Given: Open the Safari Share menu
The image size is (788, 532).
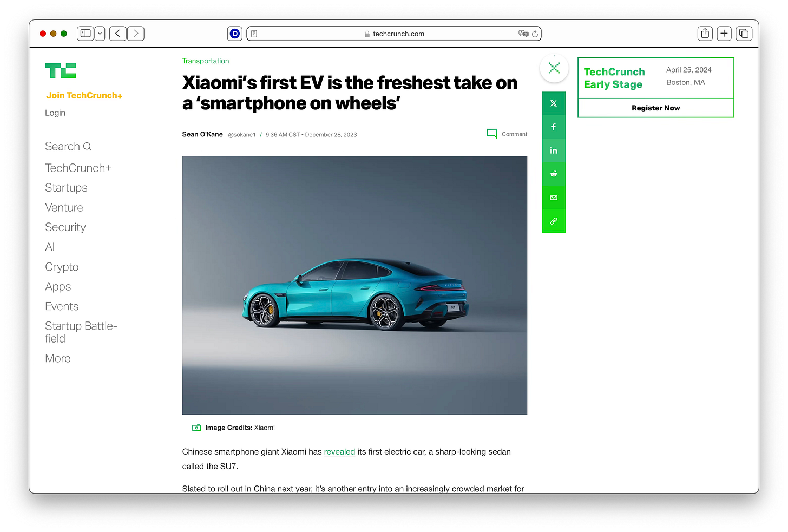Looking at the screenshot, I should [x=705, y=34].
